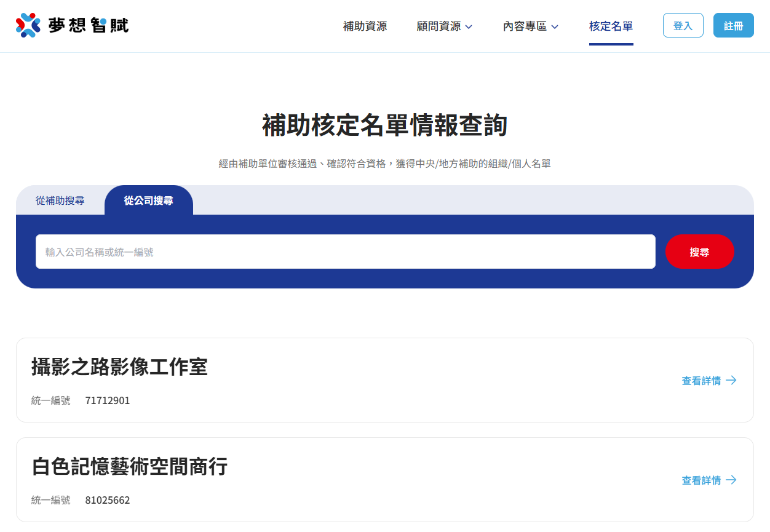This screenshot has width=770, height=532.
Task: Select the 統一編號 71712901 number
Action: click(x=108, y=401)
